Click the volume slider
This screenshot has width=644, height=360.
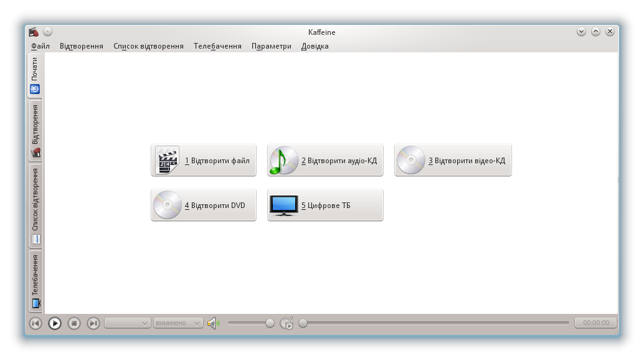(x=251, y=323)
